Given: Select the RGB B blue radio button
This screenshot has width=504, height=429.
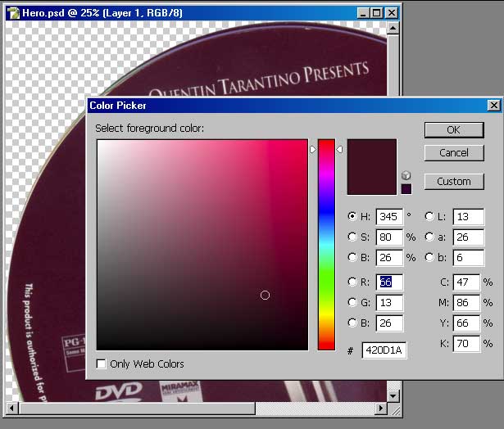Looking at the screenshot, I should tap(352, 323).
